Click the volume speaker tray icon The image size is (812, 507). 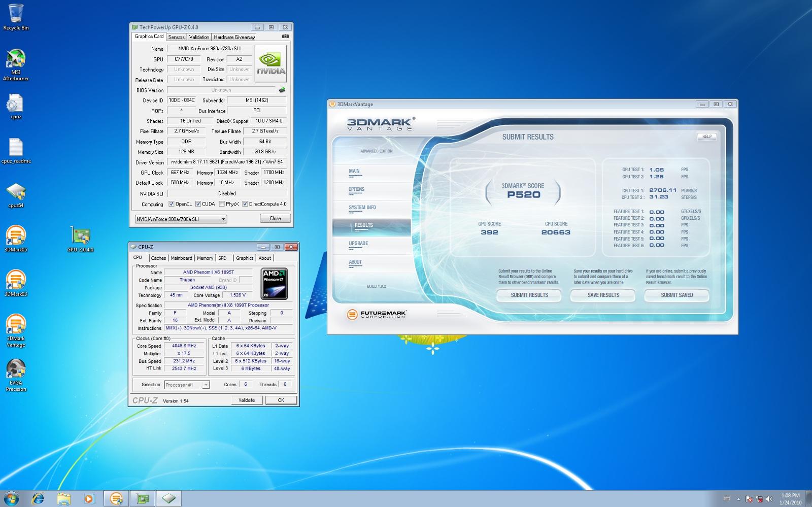pyautogui.click(x=769, y=499)
